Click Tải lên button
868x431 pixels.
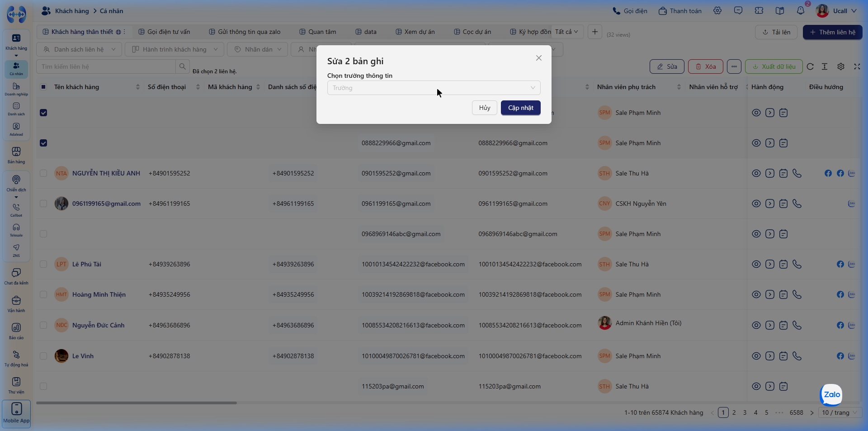[x=776, y=32]
